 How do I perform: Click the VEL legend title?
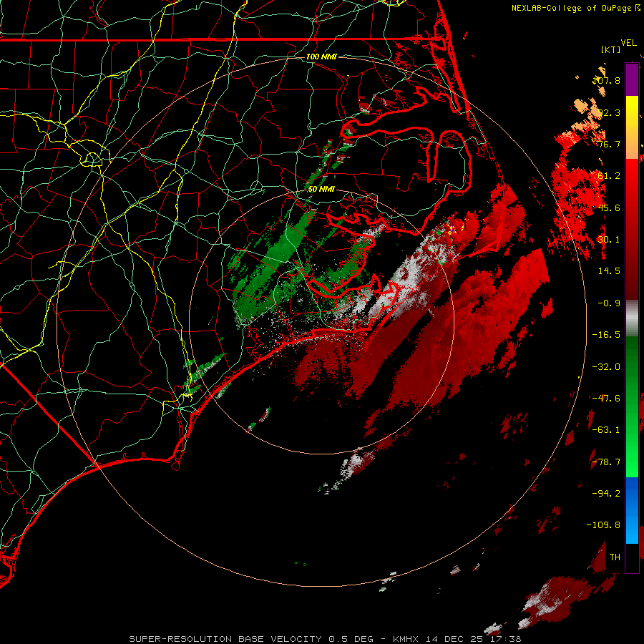628,43
